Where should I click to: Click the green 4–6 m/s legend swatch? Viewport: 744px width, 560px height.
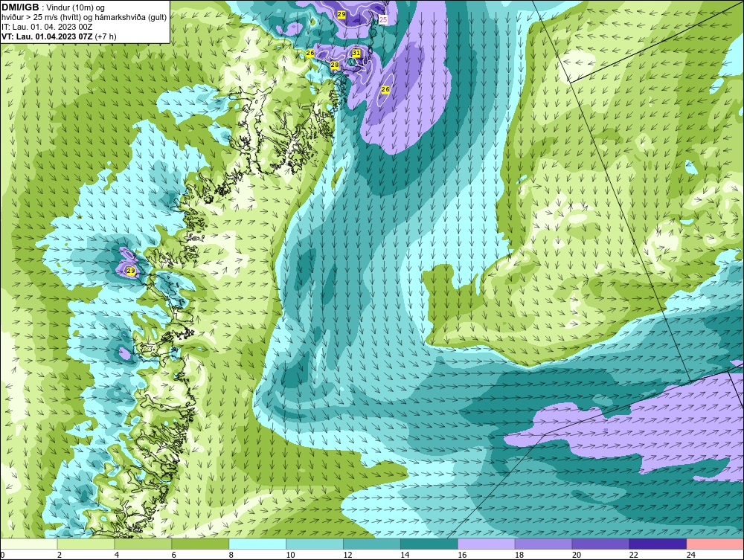click(x=143, y=544)
